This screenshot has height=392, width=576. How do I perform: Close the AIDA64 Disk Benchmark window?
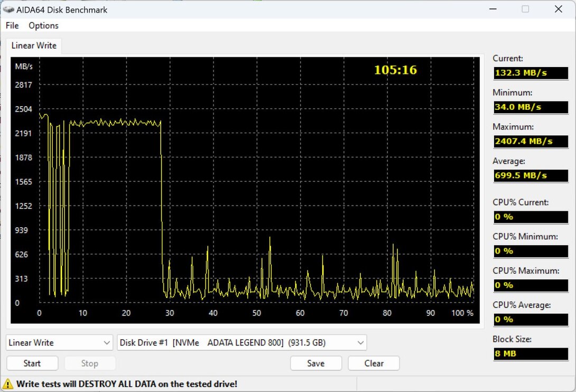559,9
